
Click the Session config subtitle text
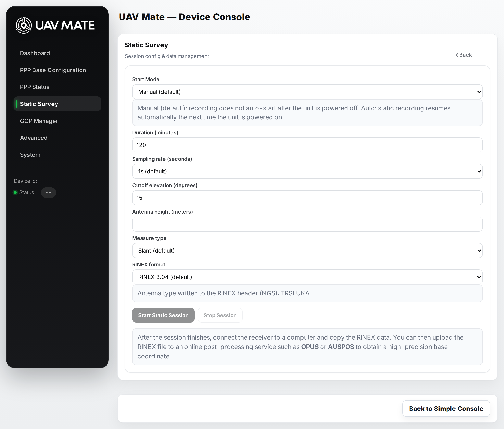click(x=167, y=56)
